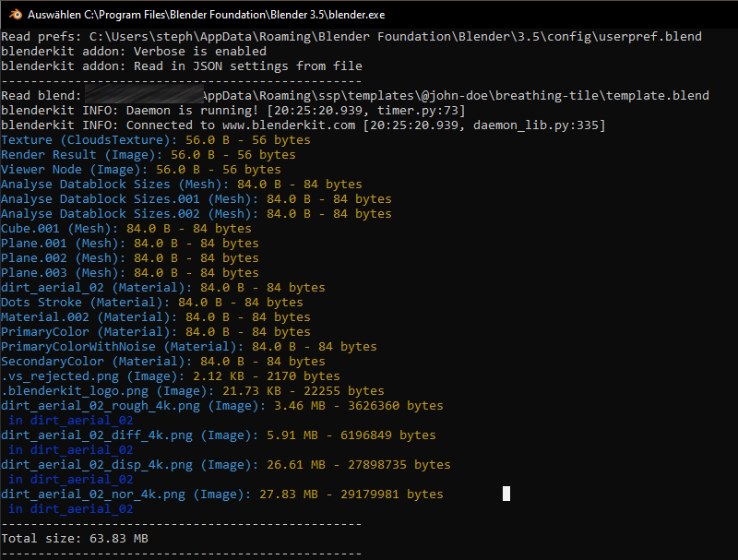The height and width of the screenshot is (560, 738).
Task: Select 'Analyse Datablock Sizes.001 (Mesh)' line
Action: point(196,198)
